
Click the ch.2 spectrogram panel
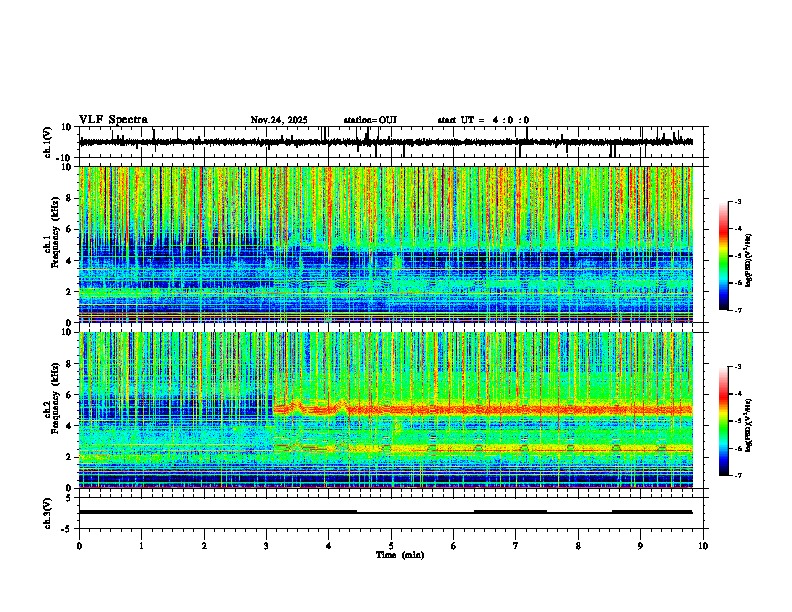(x=385, y=410)
